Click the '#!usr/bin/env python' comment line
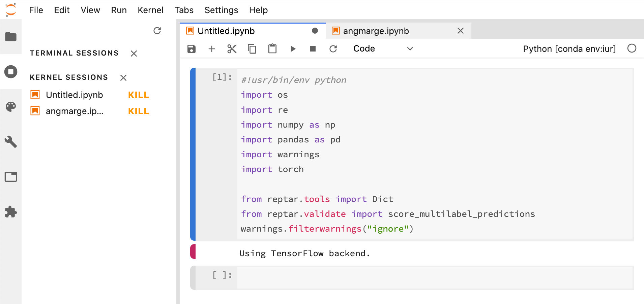 [294, 80]
